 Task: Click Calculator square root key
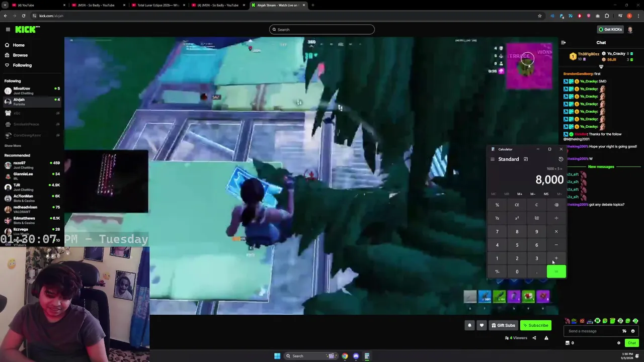[x=536, y=218]
